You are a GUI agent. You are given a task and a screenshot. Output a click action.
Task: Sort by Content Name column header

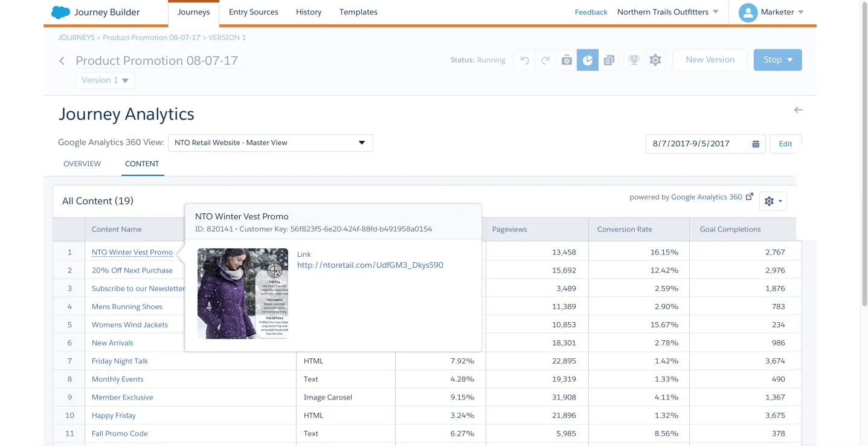pos(117,229)
